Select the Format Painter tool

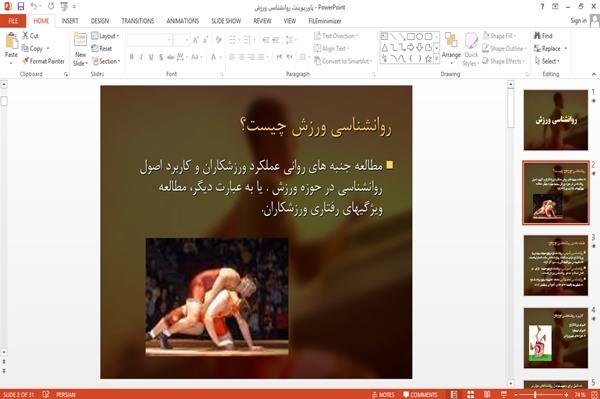[x=43, y=61]
